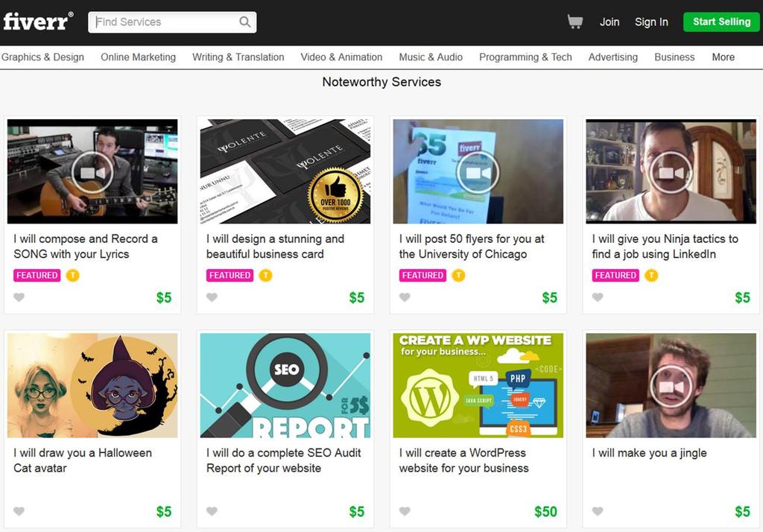Image resolution: width=763 pixels, height=532 pixels.
Task: Expand the More categories menu
Action: tap(723, 57)
